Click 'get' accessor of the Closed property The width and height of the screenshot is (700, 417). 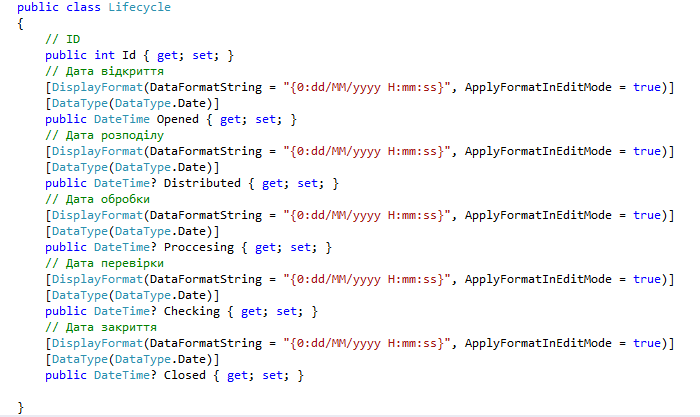[x=238, y=376]
